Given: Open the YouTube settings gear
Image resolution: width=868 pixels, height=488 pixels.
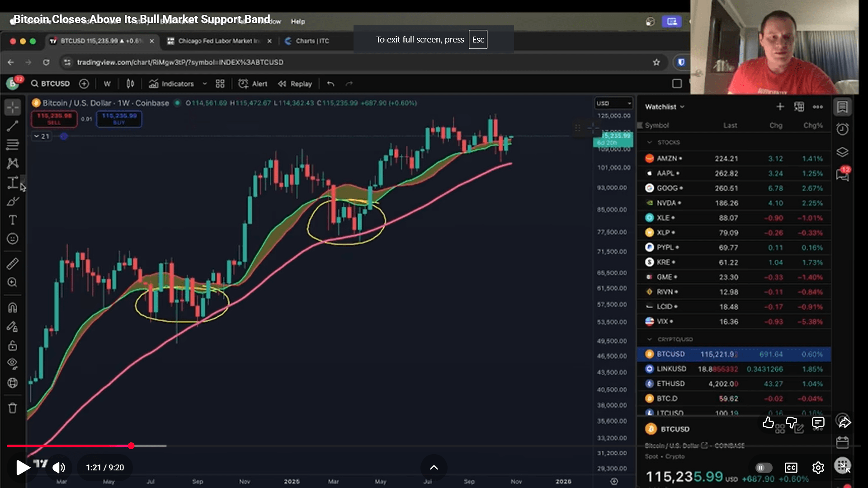Looking at the screenshot, I should [x=818, y=467].
